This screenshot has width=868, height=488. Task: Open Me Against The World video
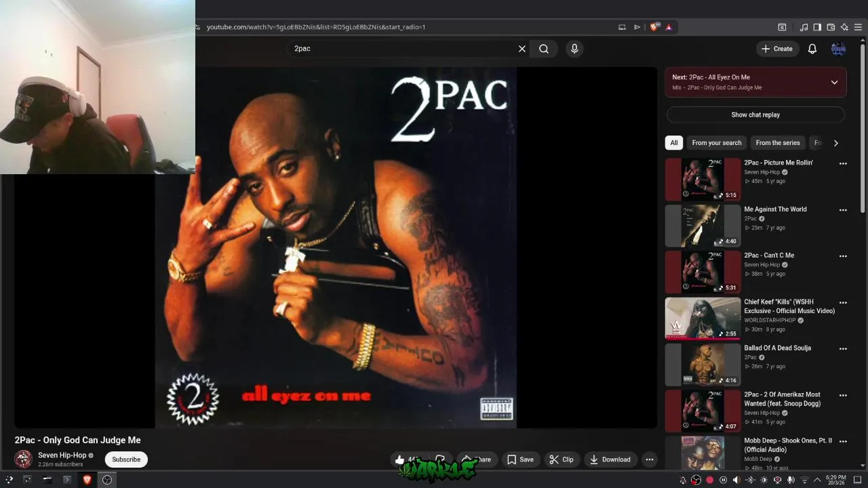click(x=703, y=226)
